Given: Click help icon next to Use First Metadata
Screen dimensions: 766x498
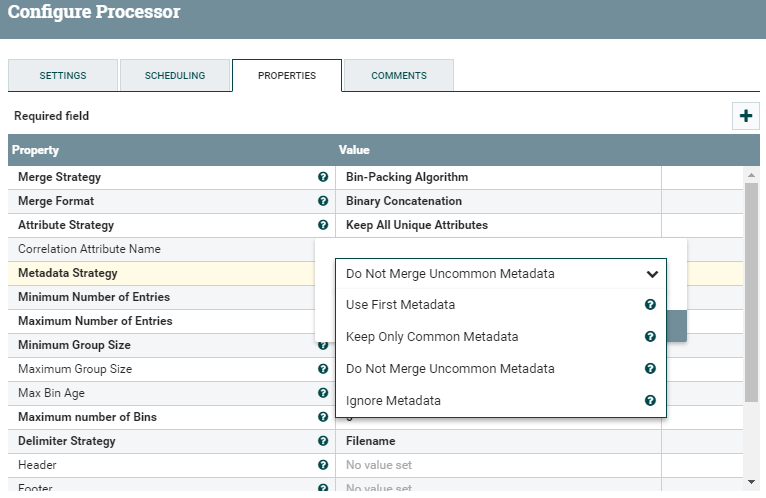Looking at the screenshot, I should (650, 305).
